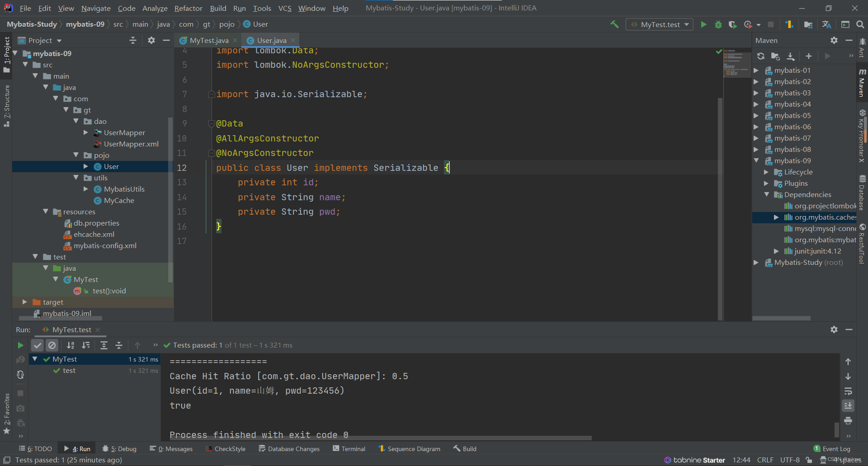Open the TODO tool window
The image size is (868, 466).
35,449
